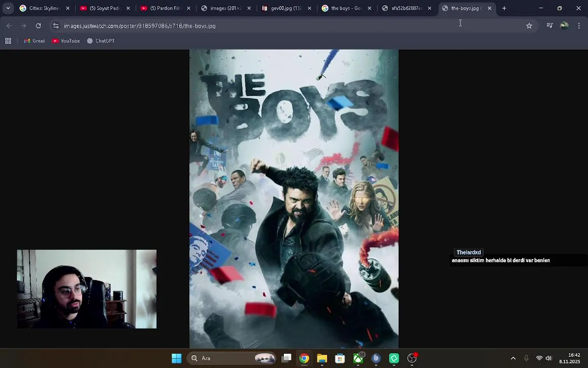Open the tab search dropdown arrow
This screenshot has height=368, width=588.
8,8
